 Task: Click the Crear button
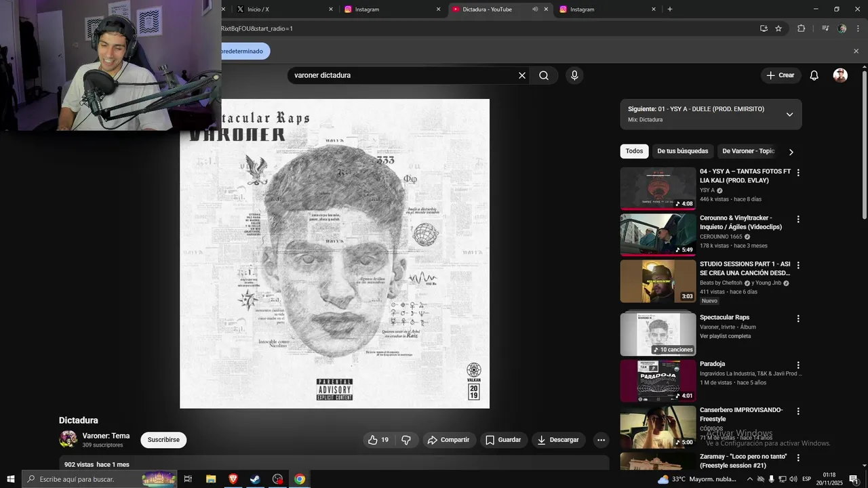(781, 75)
